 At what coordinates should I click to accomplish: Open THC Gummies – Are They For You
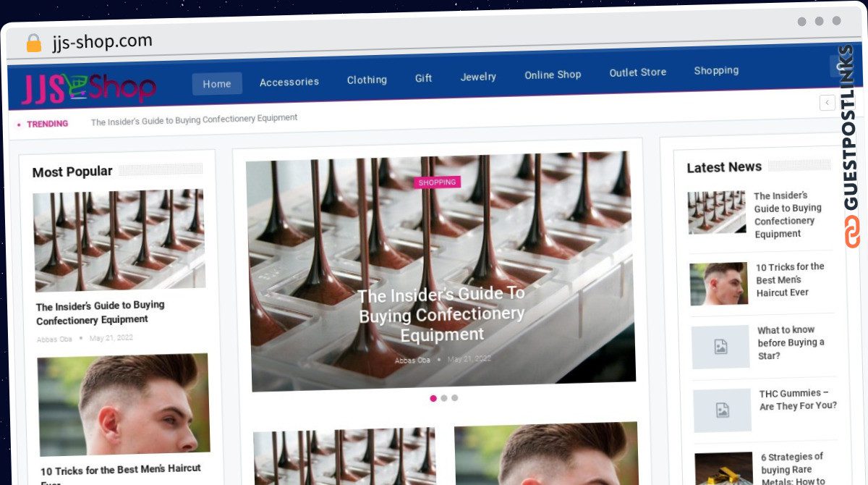pyautogui.click(x=798, y=400)
